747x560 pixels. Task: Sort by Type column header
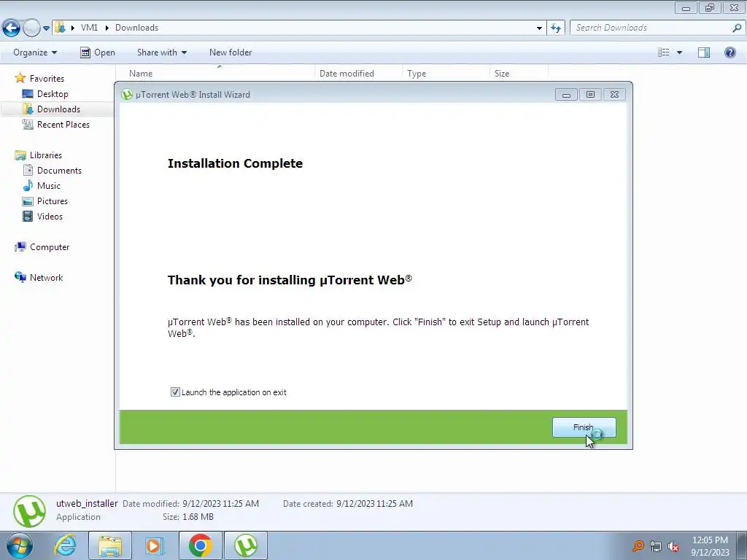[446, 74]
